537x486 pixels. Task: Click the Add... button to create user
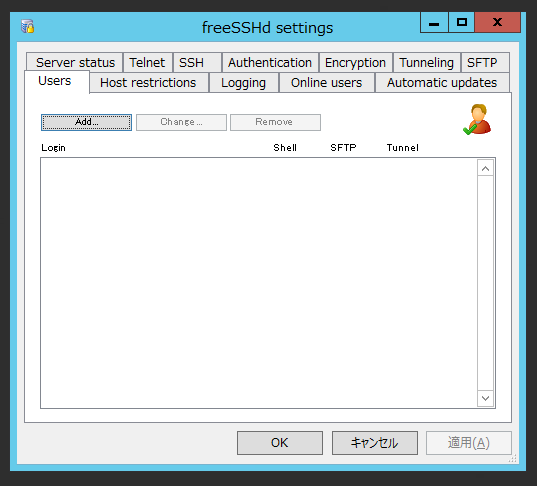click(x=86, y=122)
